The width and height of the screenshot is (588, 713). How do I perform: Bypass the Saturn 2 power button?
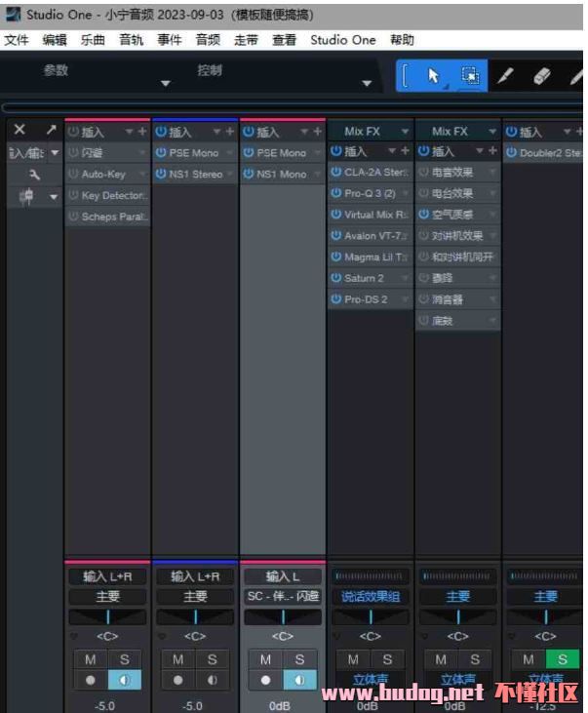pos(336,277)
